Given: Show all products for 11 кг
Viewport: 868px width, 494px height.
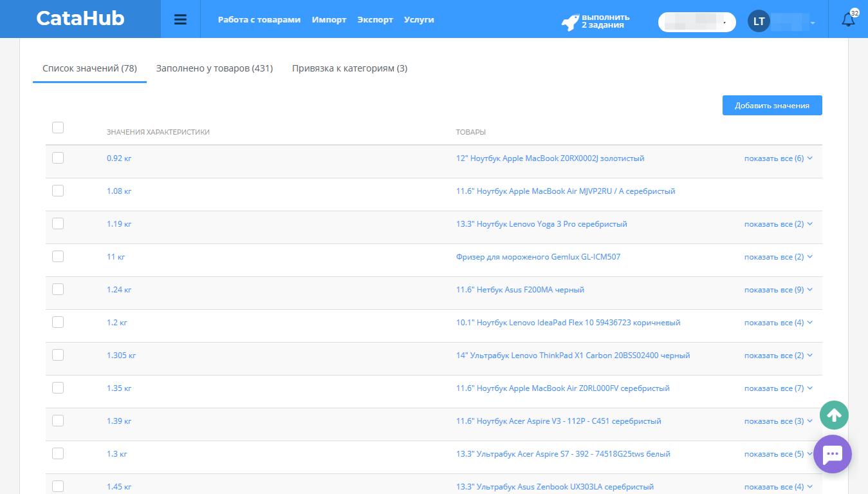Looking at the screenshot, I should pyautogui.click(x=779, y=257).
